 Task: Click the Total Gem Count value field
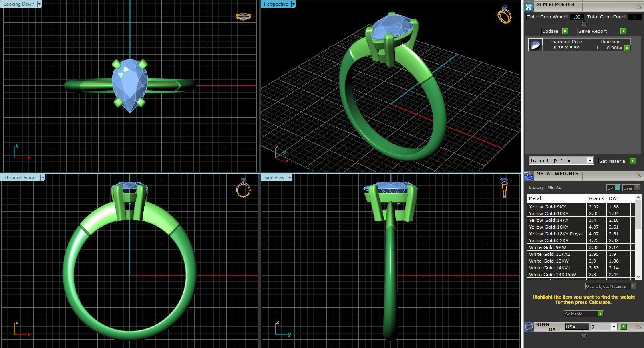[634, 17]
